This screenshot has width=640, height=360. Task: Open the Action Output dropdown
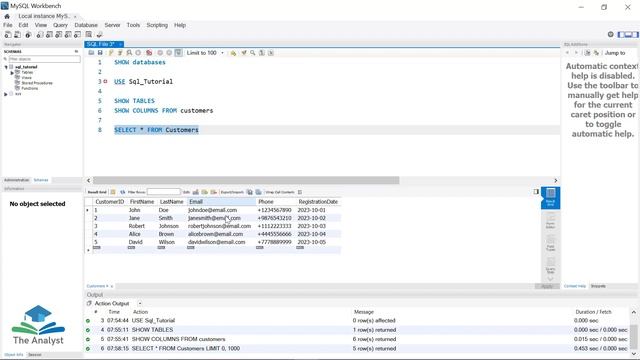click(x=140, y=303)
